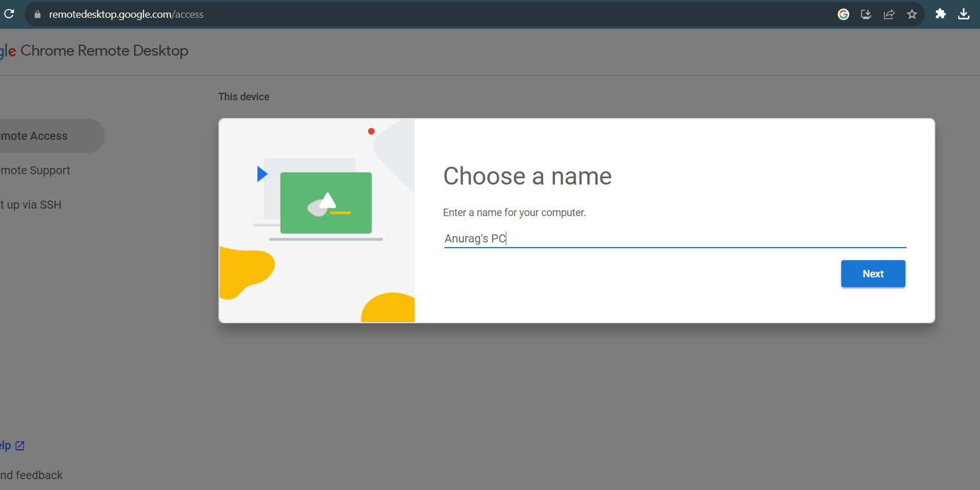980x490 pixels.
Task: Open the Google account icon in address bar
Action: pos(843,14)
